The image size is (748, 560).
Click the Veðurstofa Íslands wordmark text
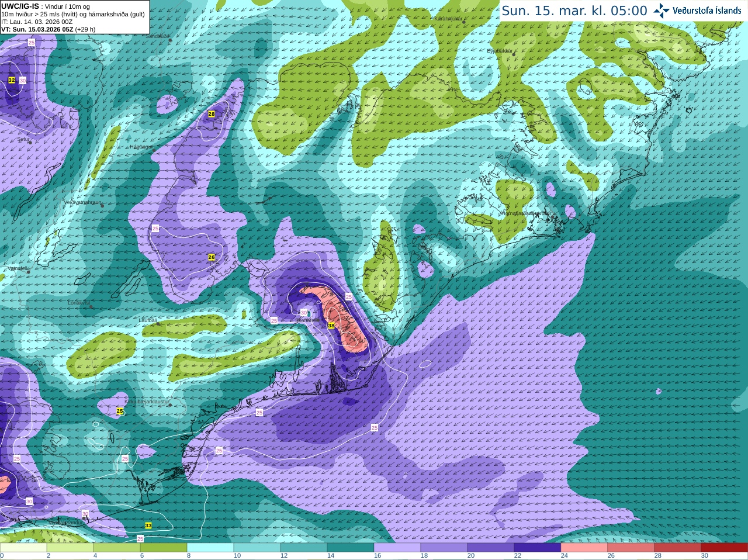[x=707, y=11]
